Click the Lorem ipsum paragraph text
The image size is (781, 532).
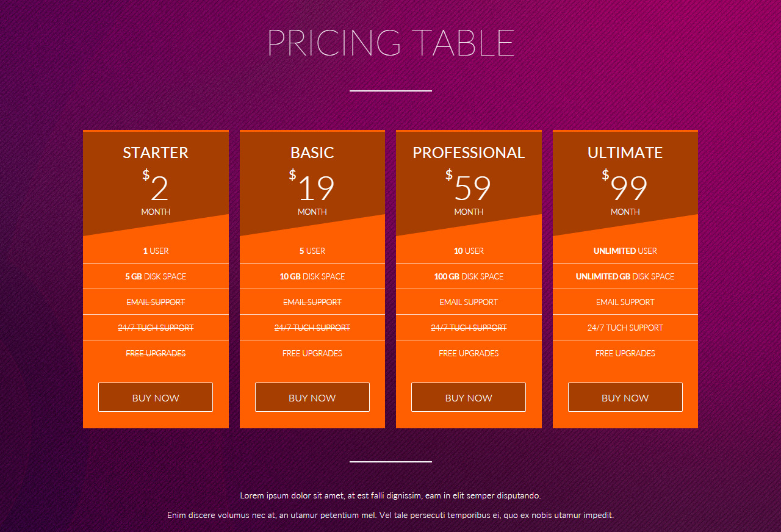[x=390, y=495]
